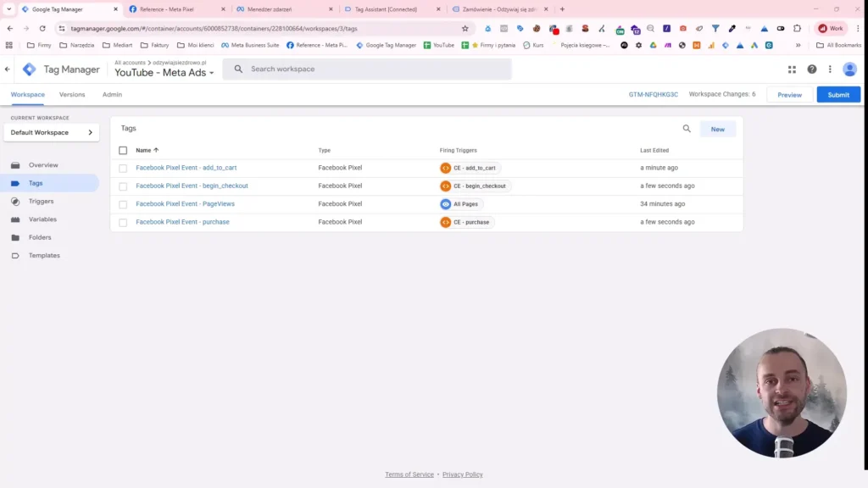
Task: Open the Work profile button in Chrome
Action: tap(831, 28)
